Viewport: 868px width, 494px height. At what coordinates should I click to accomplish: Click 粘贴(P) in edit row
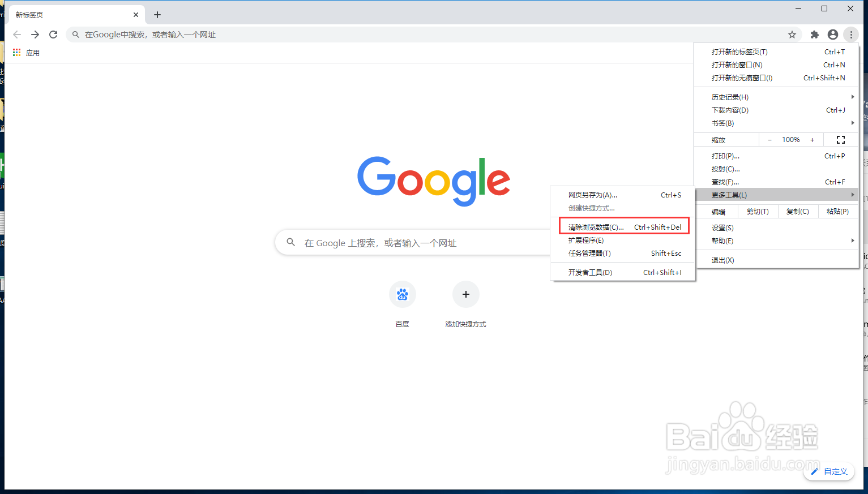838,212
